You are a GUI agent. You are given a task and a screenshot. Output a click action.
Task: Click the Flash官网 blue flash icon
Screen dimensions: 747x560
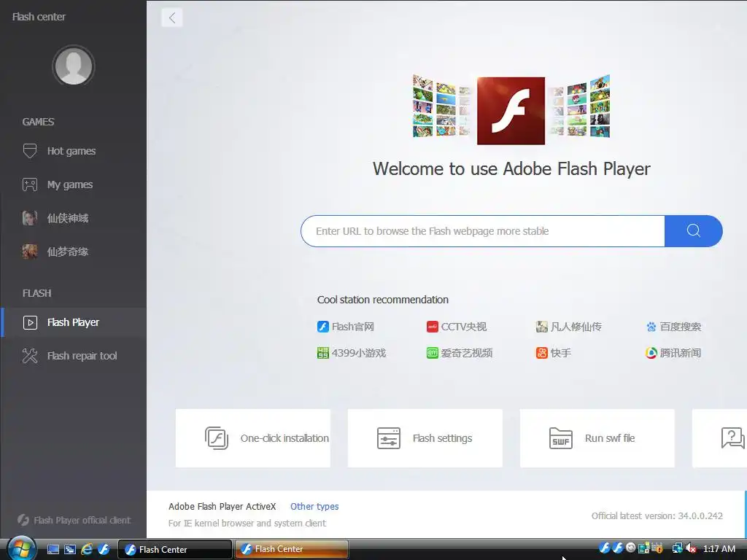pos(323,327)
